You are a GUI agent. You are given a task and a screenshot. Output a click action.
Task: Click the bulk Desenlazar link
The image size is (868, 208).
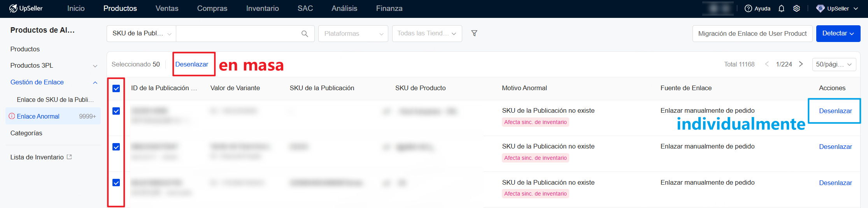pos(192,64)
